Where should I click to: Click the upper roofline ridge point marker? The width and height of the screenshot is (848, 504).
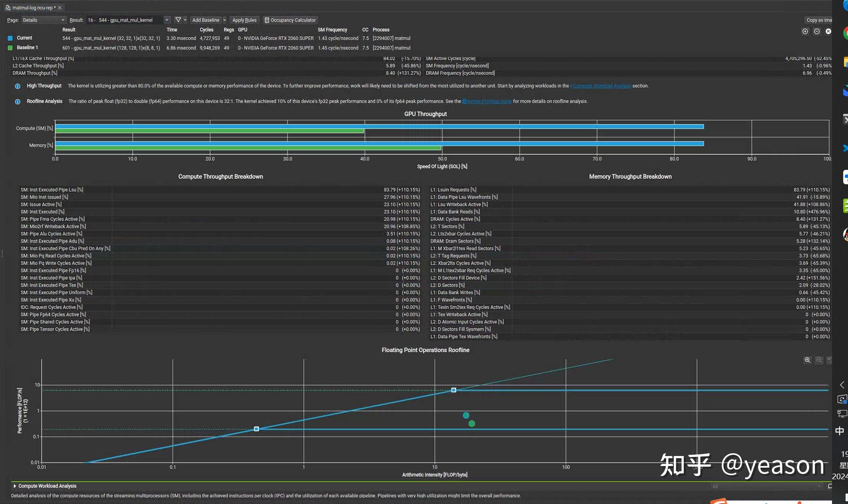pos(454,390)
